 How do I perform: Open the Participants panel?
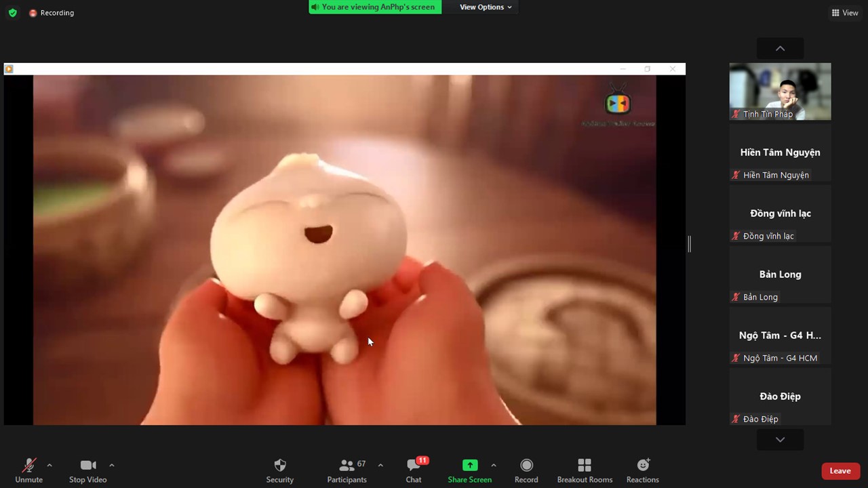347,470
